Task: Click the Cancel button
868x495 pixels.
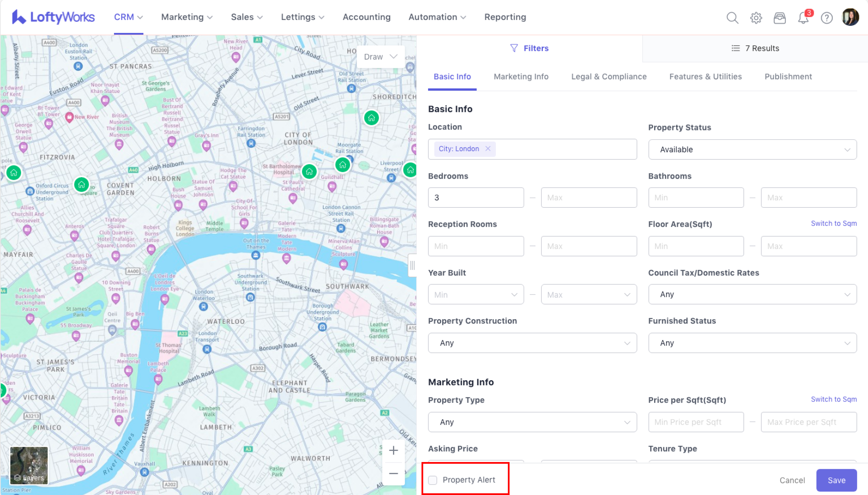Action: pyautogui.click(x=792, y=480)
